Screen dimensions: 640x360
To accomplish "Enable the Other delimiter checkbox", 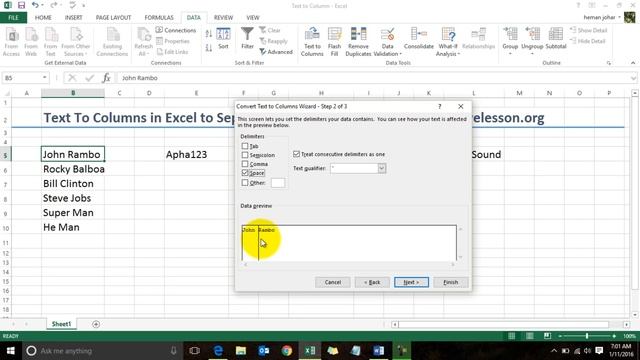I will coord(245,183).
